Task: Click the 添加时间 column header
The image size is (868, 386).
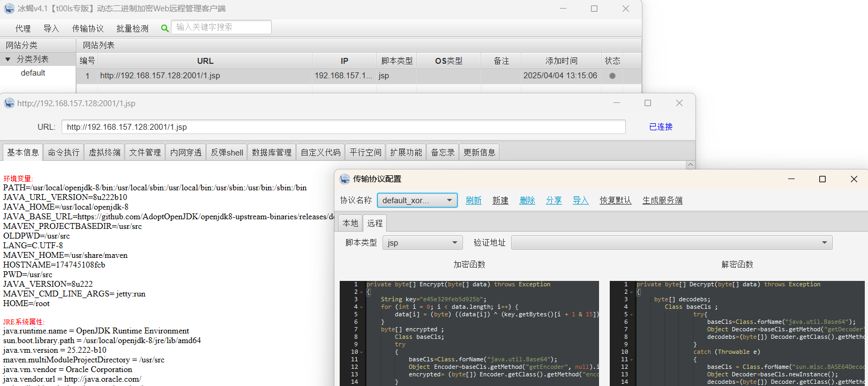Action: (x=562, y=61)
